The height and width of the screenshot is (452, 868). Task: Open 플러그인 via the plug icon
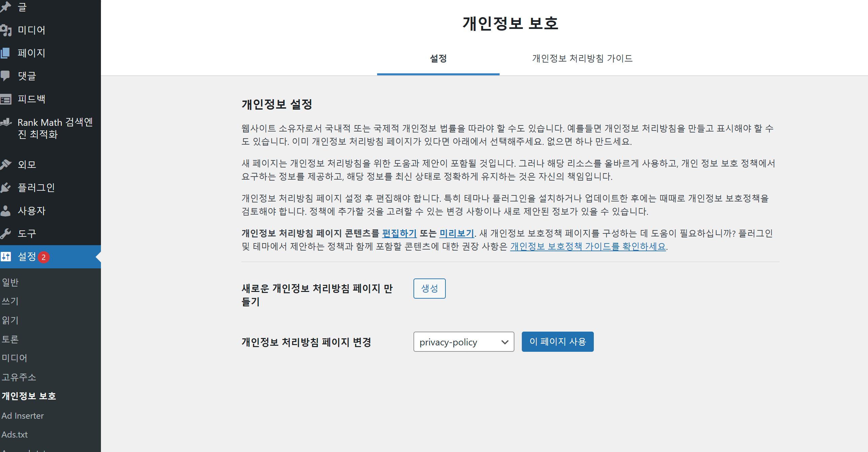(x=7, y=188)
